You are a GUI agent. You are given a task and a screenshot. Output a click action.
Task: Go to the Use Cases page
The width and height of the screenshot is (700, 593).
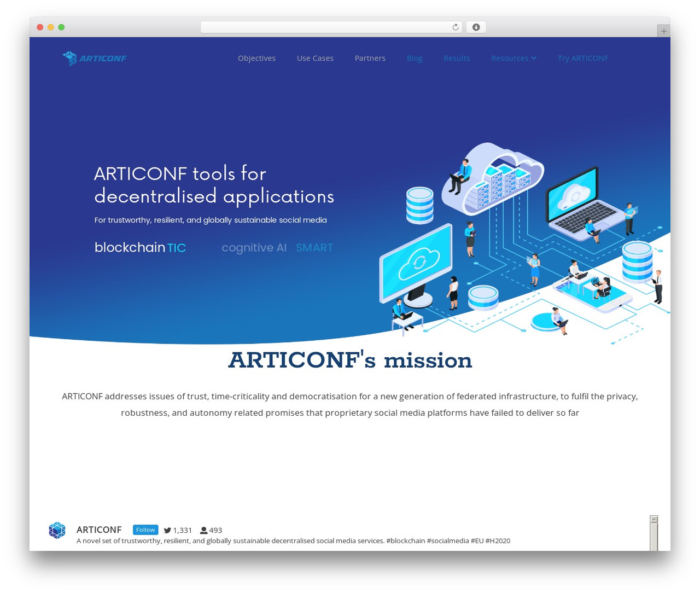pos(315,58)
